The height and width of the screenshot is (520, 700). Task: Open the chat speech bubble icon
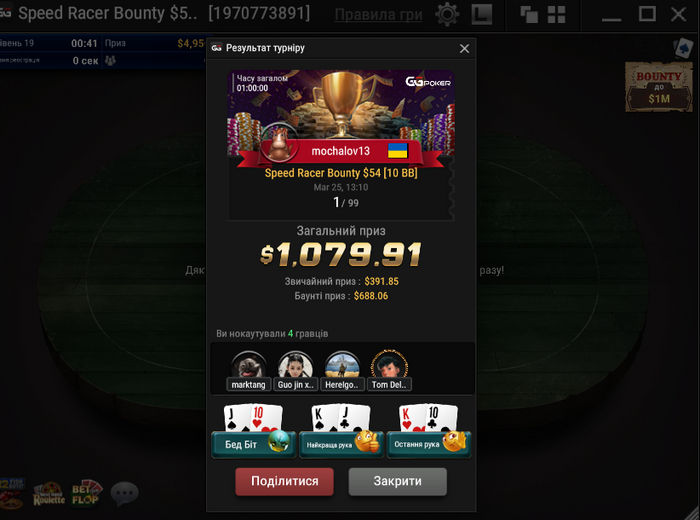pos(125,493)
